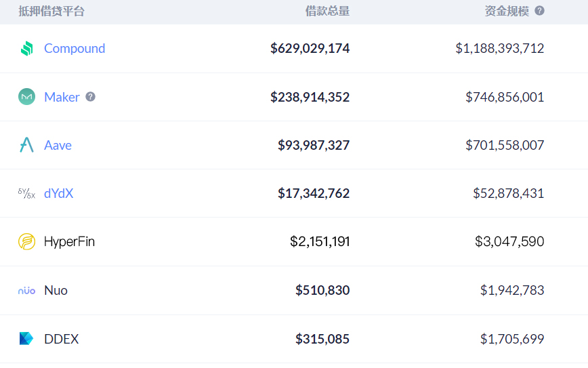Image resolution: width=588 pixels, height=368 pixels.
Task: Open the Aave platform link
Action: pyautogui.click(x=58, y=145)
